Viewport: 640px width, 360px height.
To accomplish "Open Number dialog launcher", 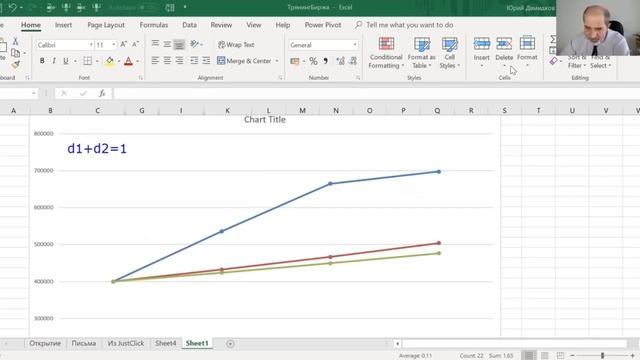I will tap(358, 78).
